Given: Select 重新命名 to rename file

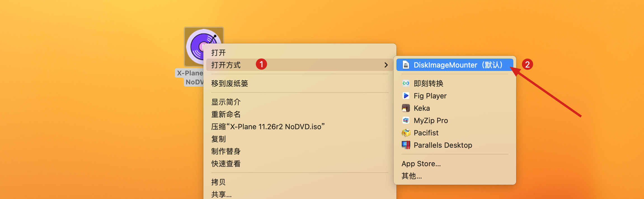Looking at the screenshot, I should pyautogui.click(x=226, y=114).
